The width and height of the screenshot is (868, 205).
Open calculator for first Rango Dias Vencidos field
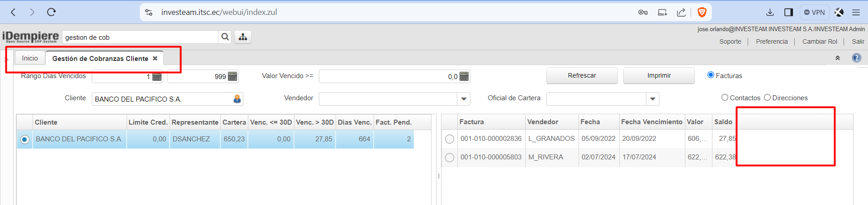pos(157,76)
